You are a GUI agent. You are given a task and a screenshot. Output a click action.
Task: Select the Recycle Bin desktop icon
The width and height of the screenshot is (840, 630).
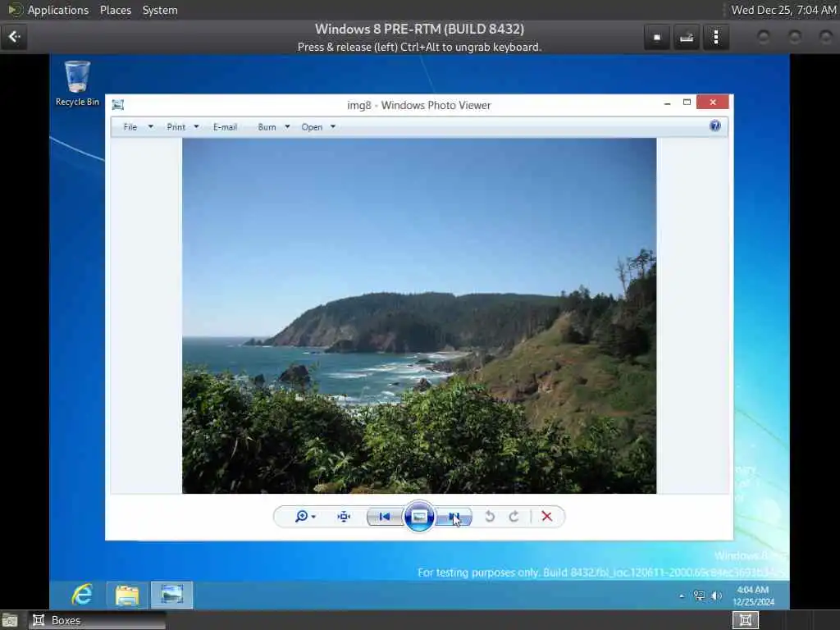point(77,84)
